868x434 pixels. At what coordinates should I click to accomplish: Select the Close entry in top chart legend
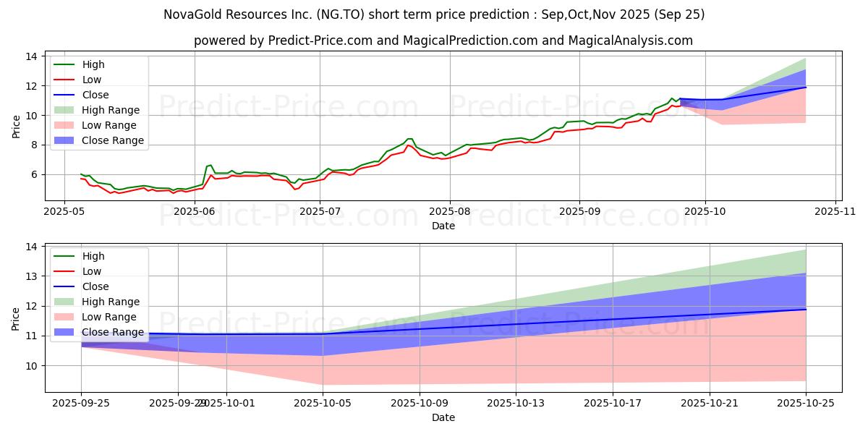pos(95,95)
